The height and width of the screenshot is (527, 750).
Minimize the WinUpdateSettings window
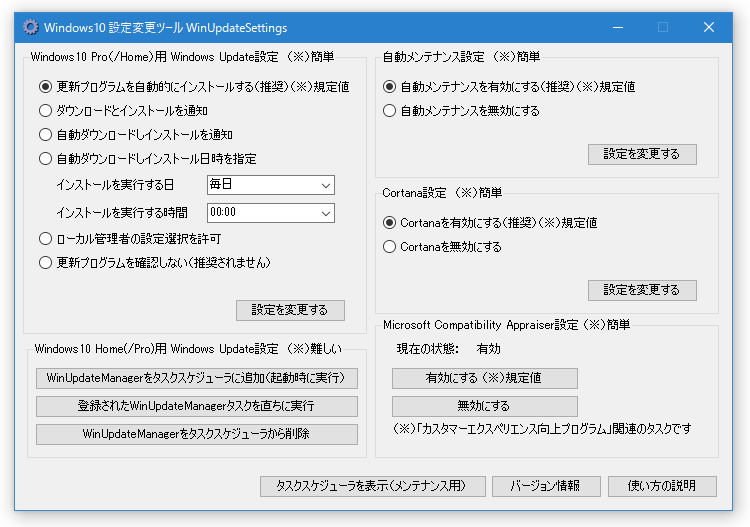[618, 27]
